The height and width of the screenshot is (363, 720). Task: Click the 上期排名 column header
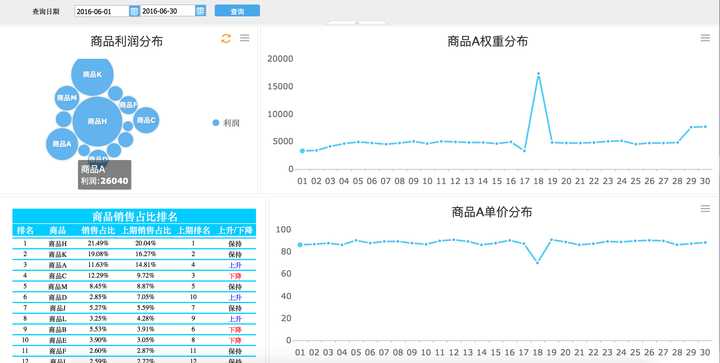(193, 230)
